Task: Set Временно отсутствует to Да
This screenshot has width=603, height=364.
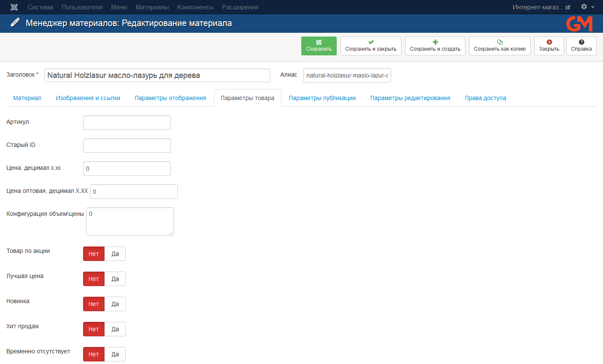Action: pyautogui.click(x=115, y=354)
